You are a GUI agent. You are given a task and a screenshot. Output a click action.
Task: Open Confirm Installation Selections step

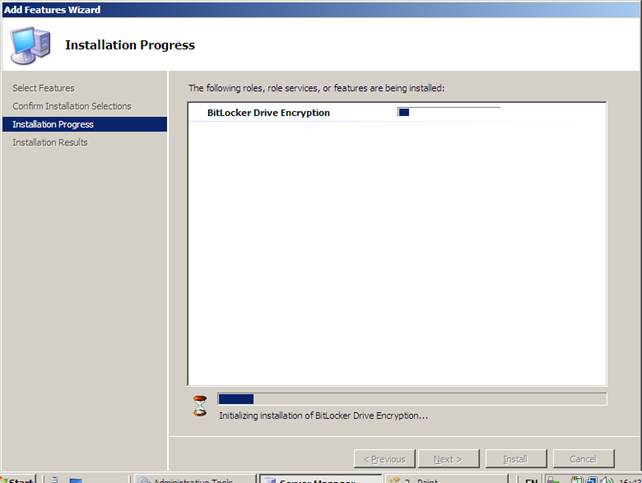[x=72, y=106]
